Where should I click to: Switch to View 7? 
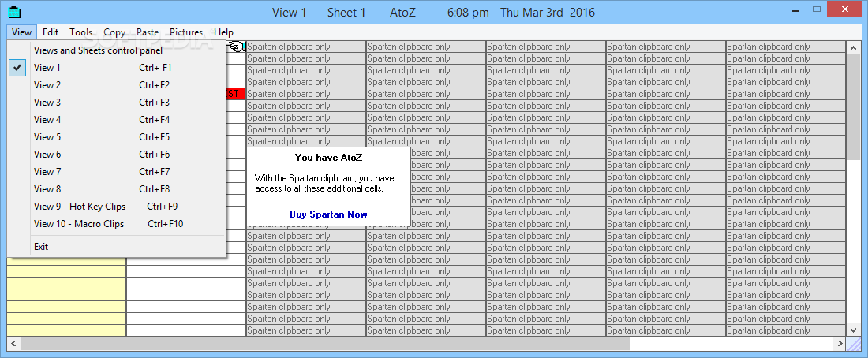point(117,172)
